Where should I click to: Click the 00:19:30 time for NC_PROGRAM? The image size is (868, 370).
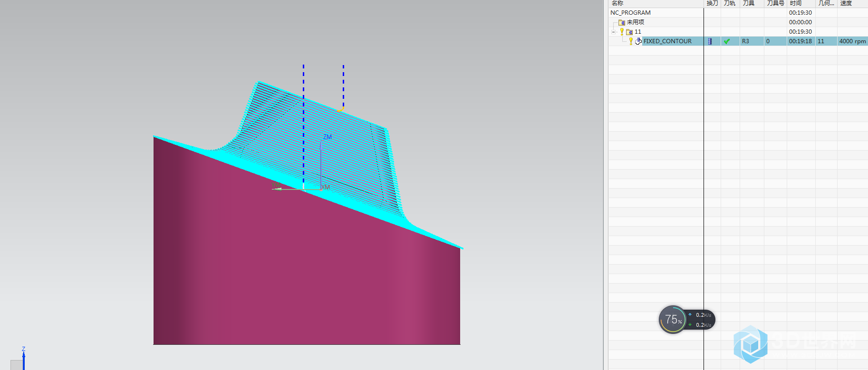tap(800, 13)
